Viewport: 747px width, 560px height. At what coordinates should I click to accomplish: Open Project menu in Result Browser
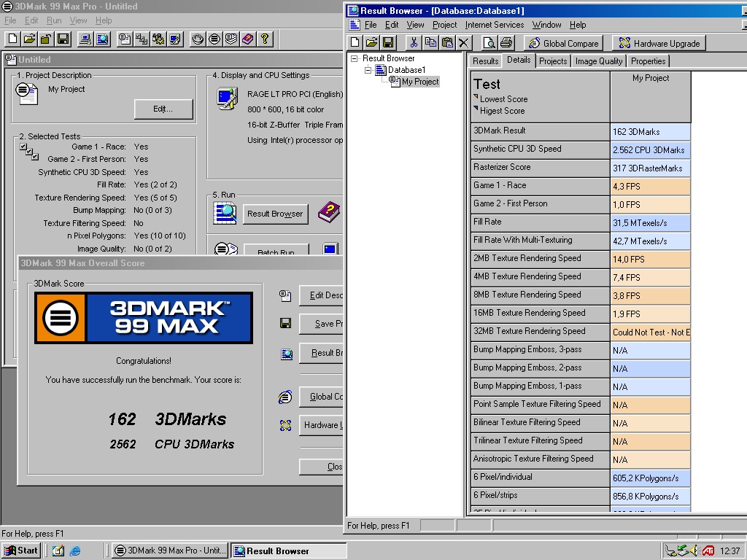444,25
